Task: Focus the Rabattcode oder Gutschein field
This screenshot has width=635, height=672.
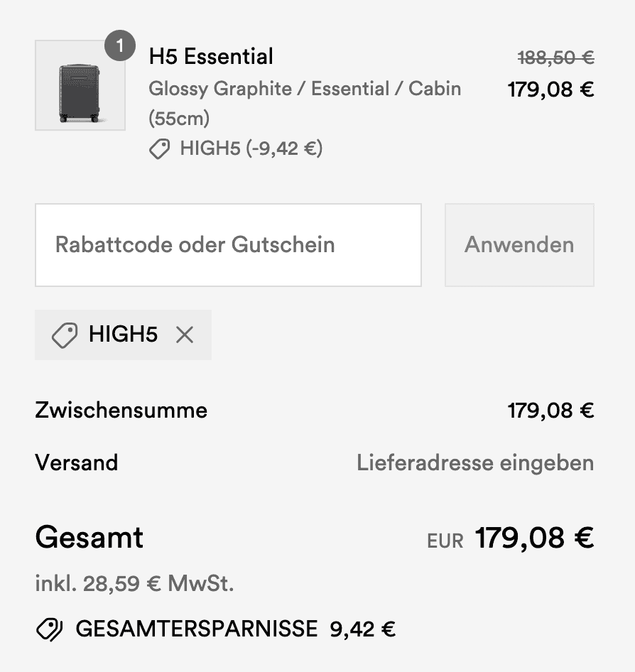Action: [228, 245]
